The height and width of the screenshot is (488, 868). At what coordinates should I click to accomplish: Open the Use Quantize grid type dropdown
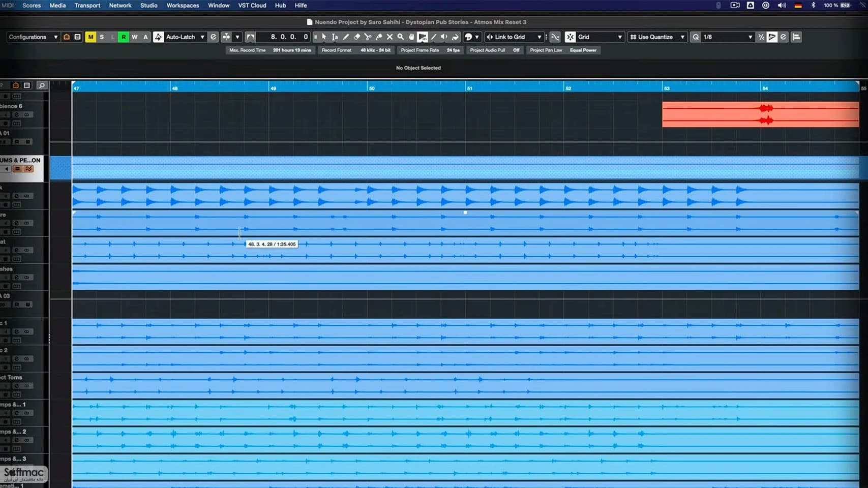coord(657,37)
